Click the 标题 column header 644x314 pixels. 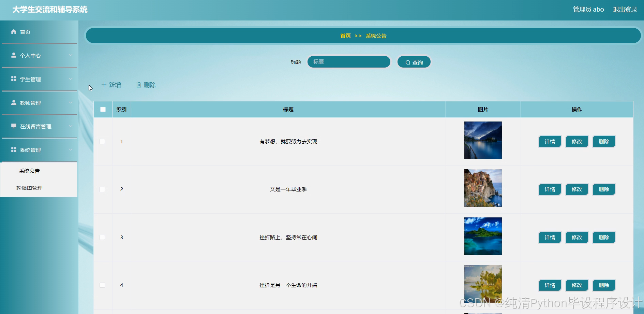[288, 110]
